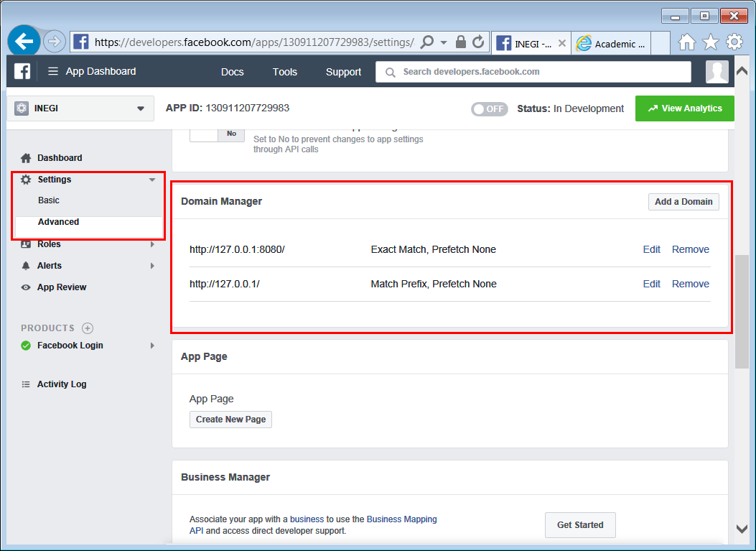This screenshot has height=551, width=756.
Task: Click the Dashboard home icon in the sidebar
Action: click(26, 158)
